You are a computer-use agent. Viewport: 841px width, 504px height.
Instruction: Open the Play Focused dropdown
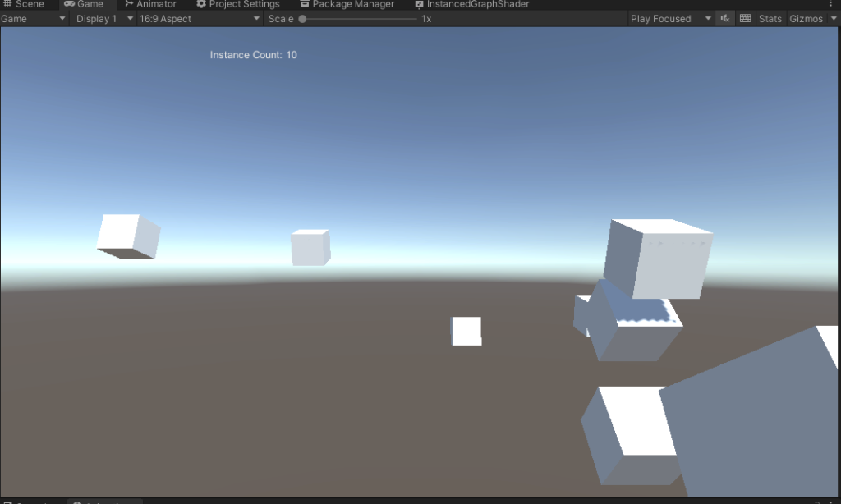670,19
